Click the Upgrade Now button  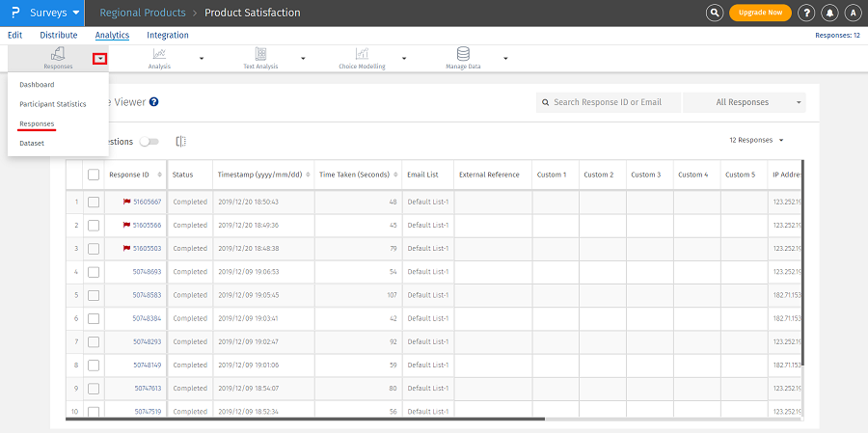click(760, 13)
